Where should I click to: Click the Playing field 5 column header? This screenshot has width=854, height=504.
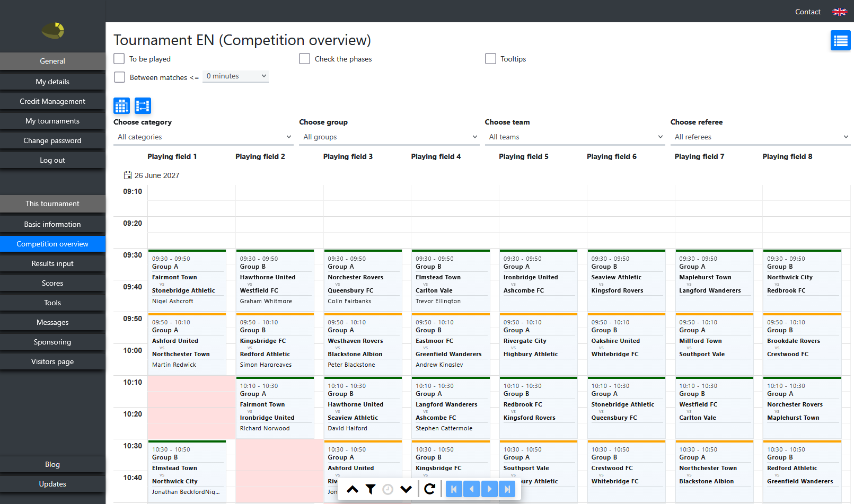[524, 156]
